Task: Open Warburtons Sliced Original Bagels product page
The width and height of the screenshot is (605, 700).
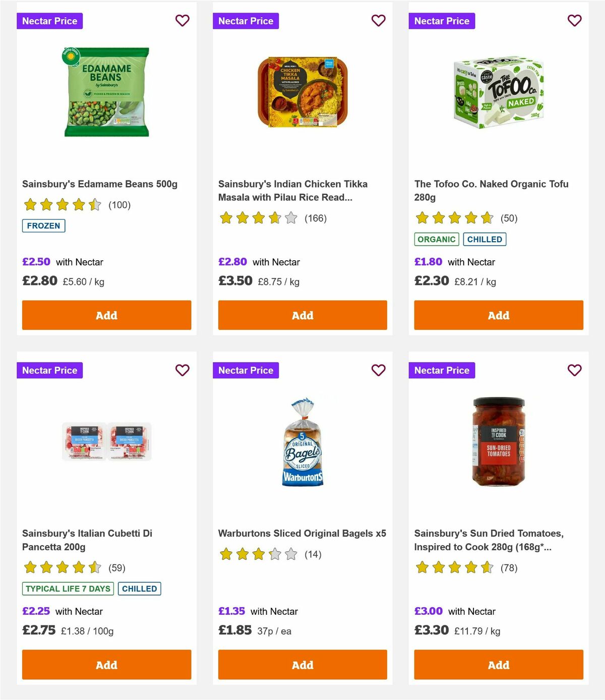Action: pyautogui.click(x=302, y=533)
